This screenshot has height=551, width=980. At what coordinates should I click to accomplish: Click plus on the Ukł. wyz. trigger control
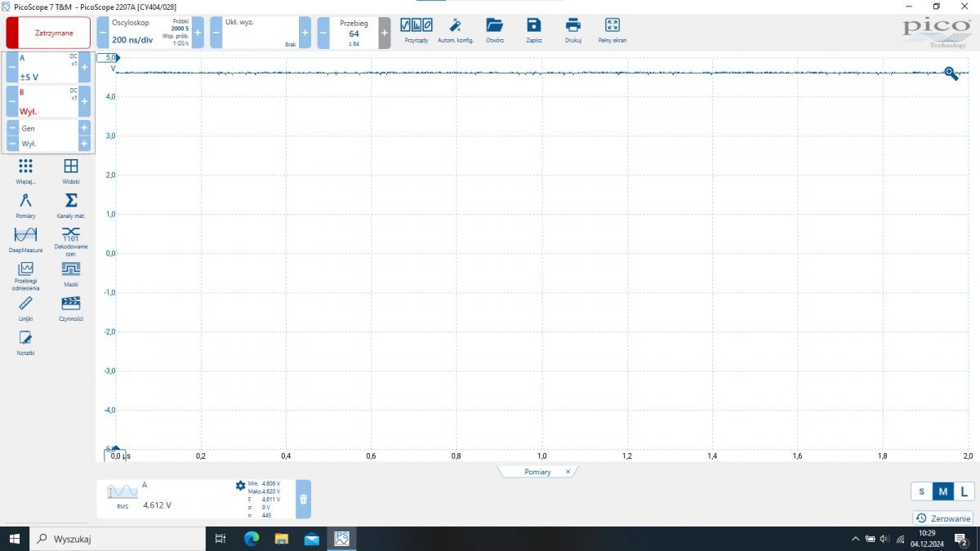click(305, 33)
